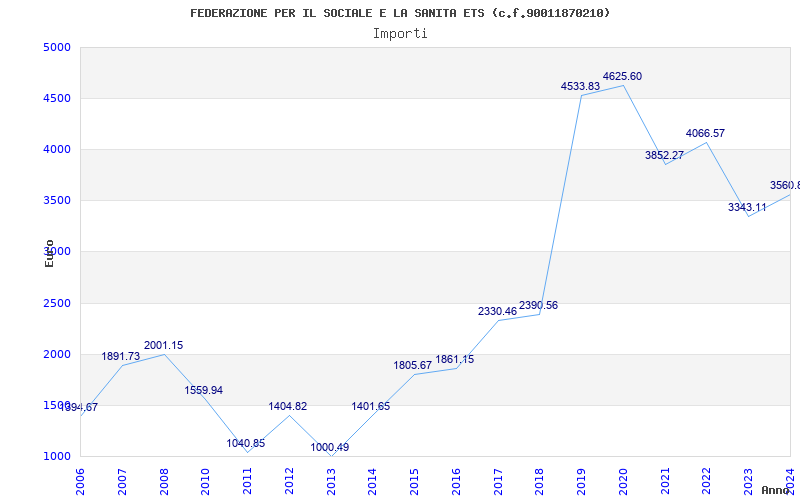Click the data label 1805.67
Viewport: 800px width, 500px height.
pyautogui.click(x=413, y=365)
